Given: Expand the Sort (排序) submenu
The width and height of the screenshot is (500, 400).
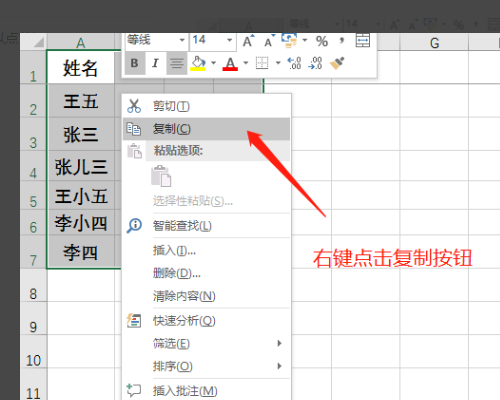Looking at the screenshot, I should pyautogui.click(x=206, y=366).
